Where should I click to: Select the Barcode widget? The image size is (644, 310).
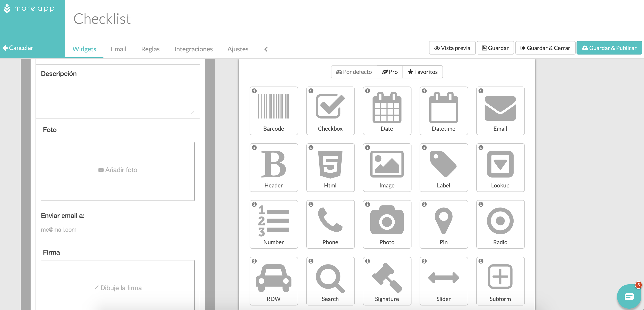pos(273,110)
